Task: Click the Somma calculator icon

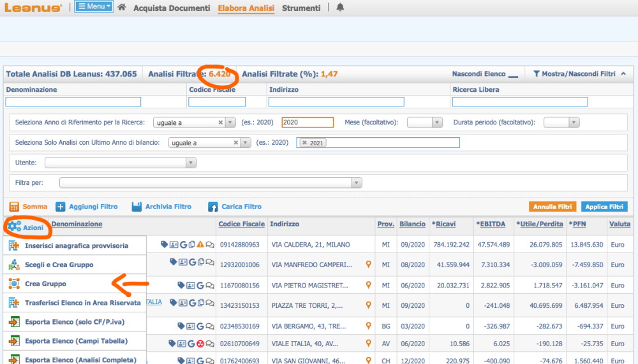Action: click(x=14, y=207)
